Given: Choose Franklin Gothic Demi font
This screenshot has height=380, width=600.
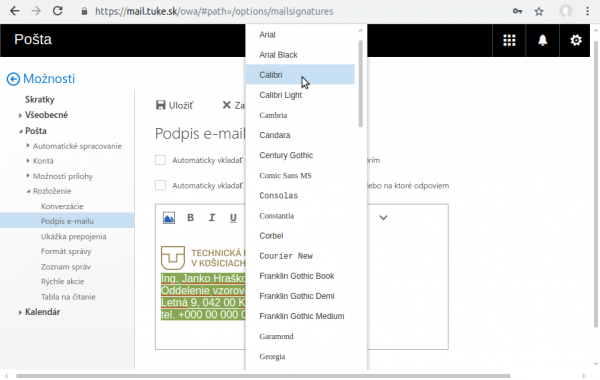Looking at the screenshot, I should pos(300,296).
